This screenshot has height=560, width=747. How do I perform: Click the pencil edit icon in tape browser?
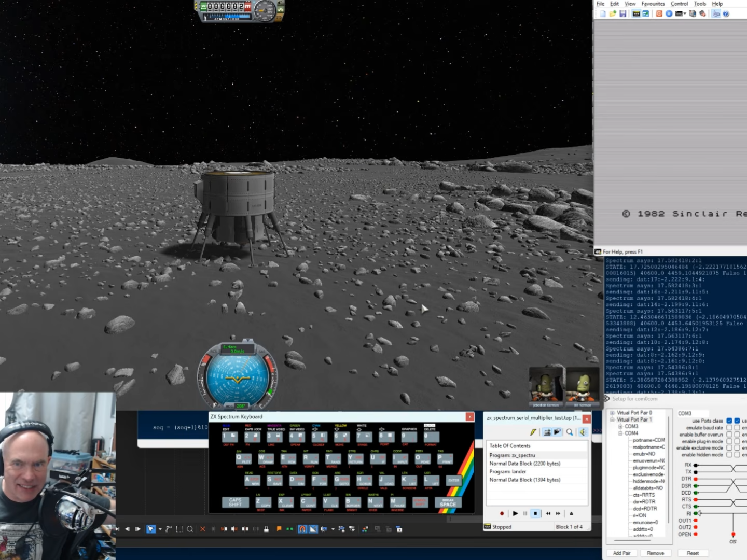[533, 432]
